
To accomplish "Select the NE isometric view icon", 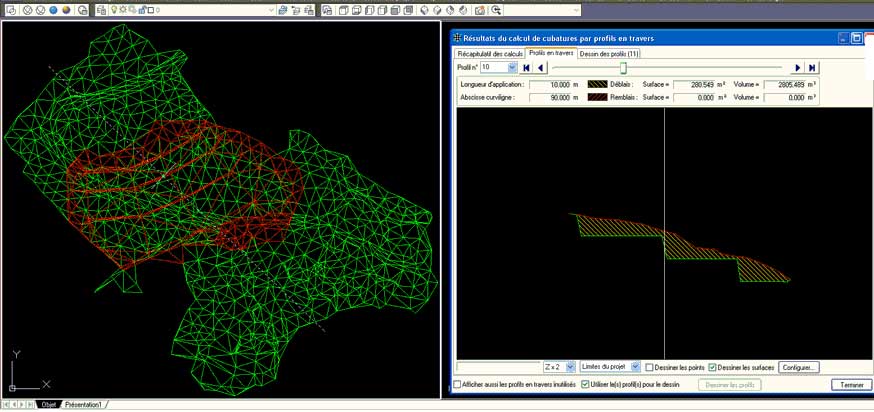I will (450, 10).
